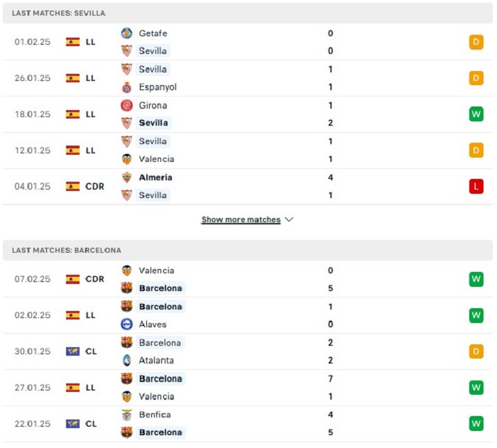Click the Girona club crest icon
This screenshot has height=448, width=497.
click(127, 105)
